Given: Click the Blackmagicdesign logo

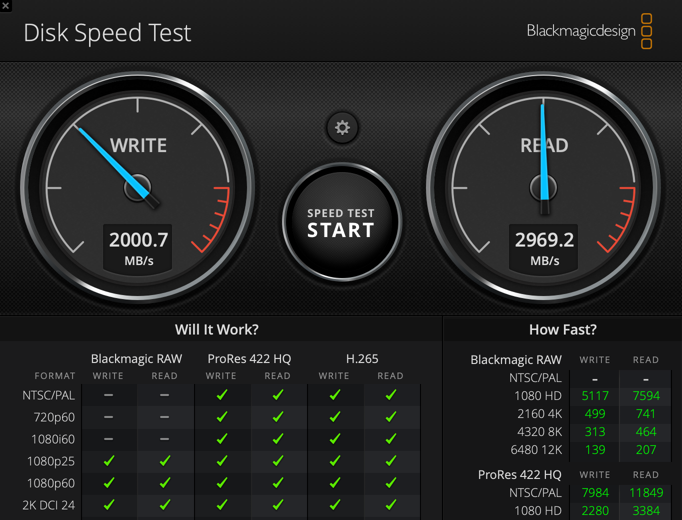Looking at the screenshot, I should tap(590, 31).
